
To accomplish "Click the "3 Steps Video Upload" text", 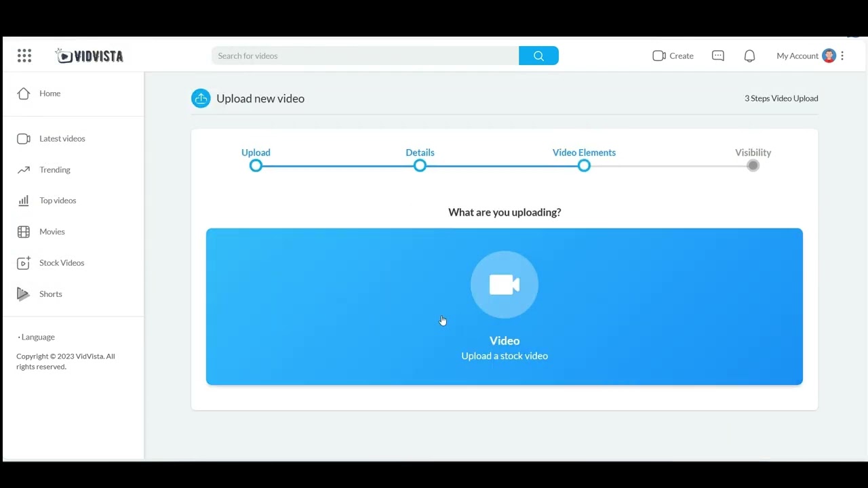I will 781,98.
